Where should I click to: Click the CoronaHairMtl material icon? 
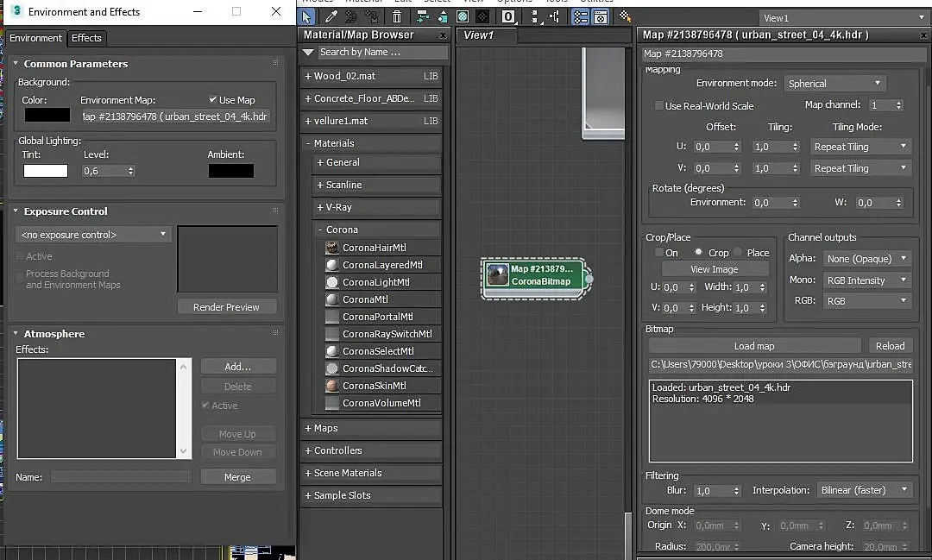pos(332,248)
